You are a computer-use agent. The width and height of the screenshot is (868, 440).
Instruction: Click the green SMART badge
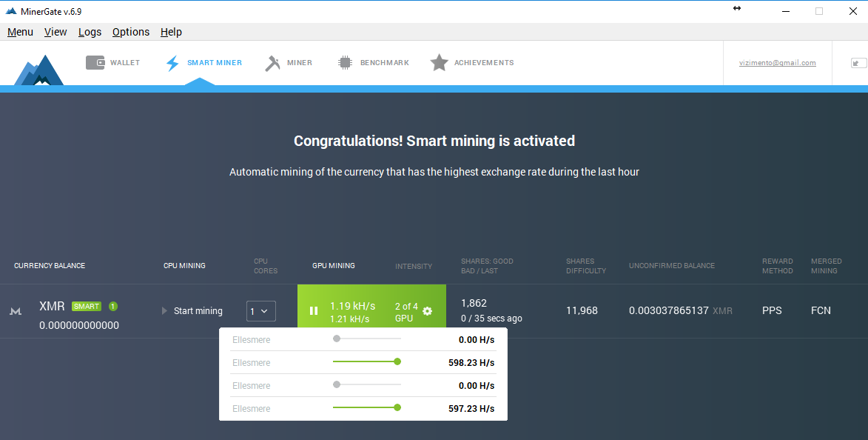click(87, 307)
